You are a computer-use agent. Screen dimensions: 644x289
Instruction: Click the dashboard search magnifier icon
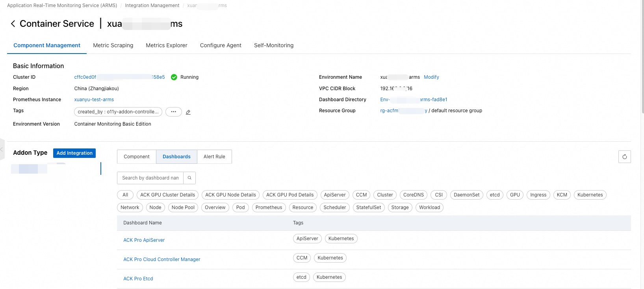189,178
